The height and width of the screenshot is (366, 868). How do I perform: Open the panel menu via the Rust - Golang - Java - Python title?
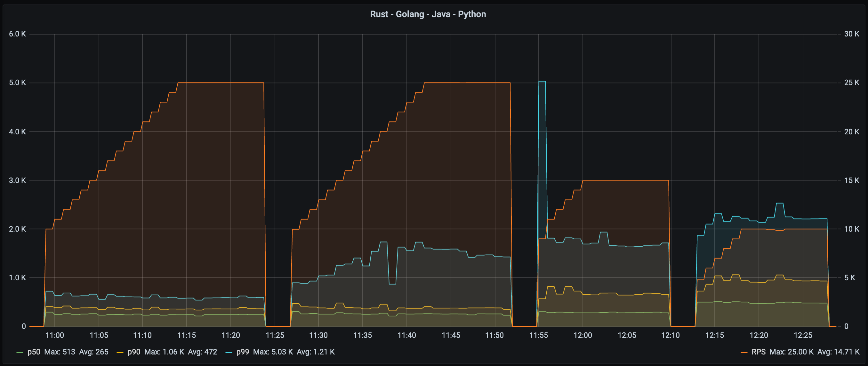(428, 14)
